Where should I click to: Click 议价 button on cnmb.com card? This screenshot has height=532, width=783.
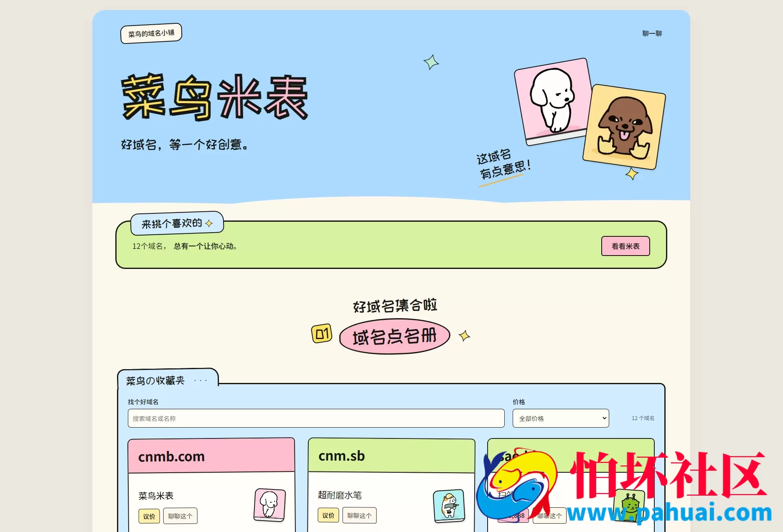pos(149,516)
